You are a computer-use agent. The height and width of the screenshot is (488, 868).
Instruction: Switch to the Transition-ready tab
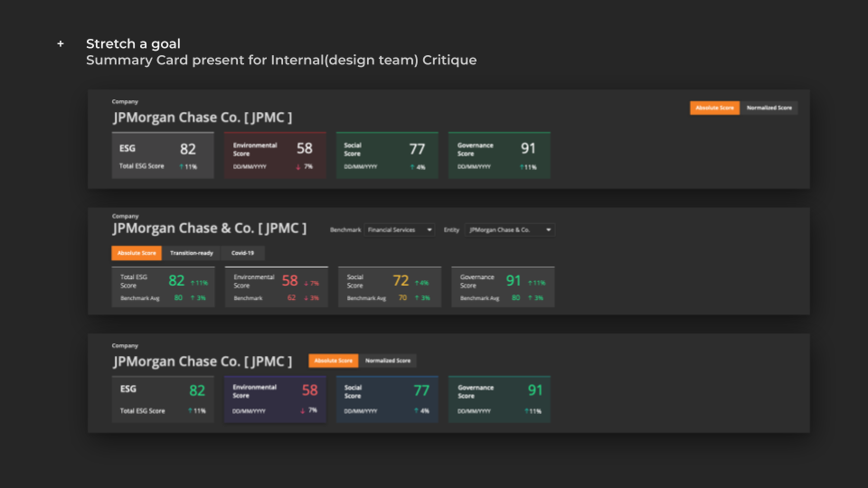point(191,253)
